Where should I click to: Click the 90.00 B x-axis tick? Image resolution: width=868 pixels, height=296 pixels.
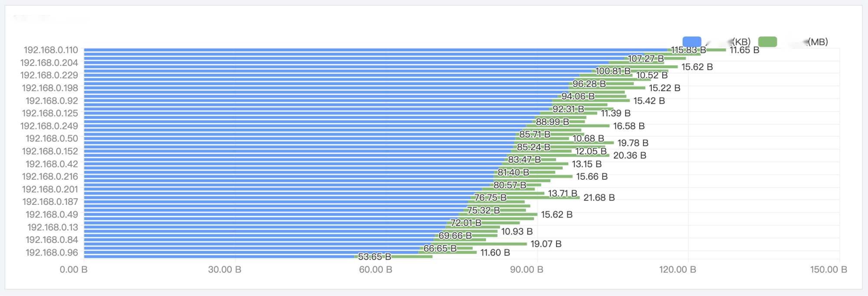[526, 270]
